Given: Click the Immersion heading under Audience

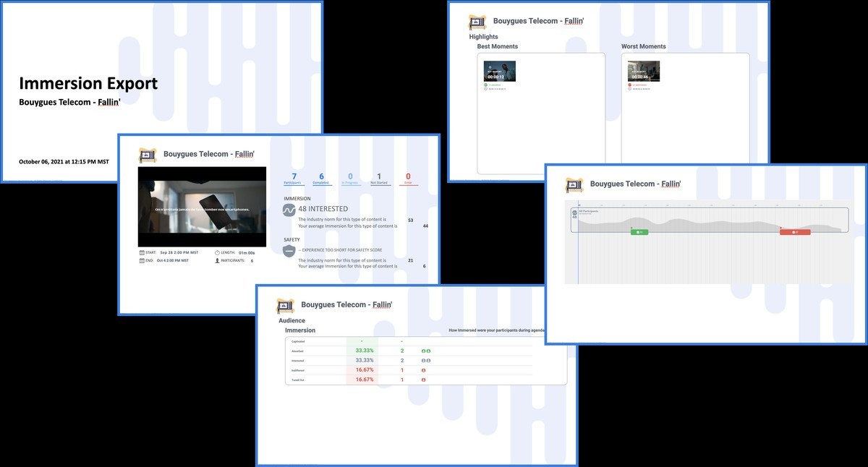Looking at the screenshot, I should click(300, 330).
